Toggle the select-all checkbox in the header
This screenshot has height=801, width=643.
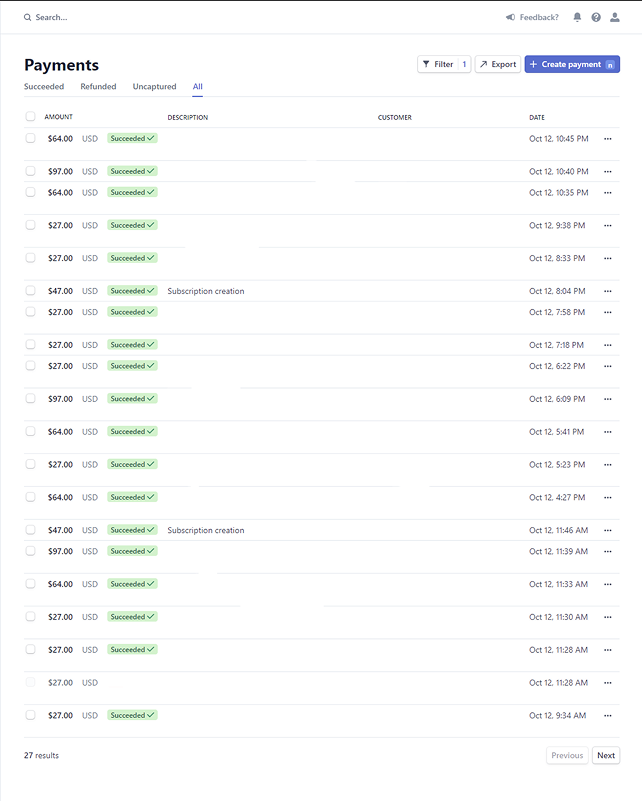pos(31,116)
